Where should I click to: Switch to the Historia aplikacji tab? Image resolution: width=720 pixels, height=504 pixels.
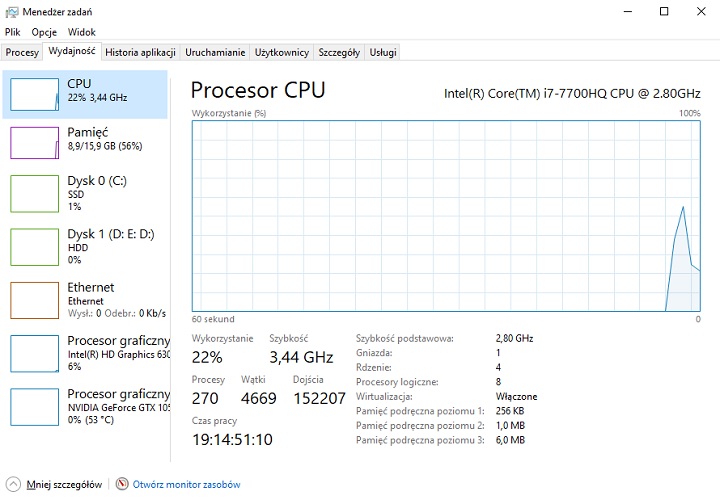pyautogui.click(x=140, y=52)
